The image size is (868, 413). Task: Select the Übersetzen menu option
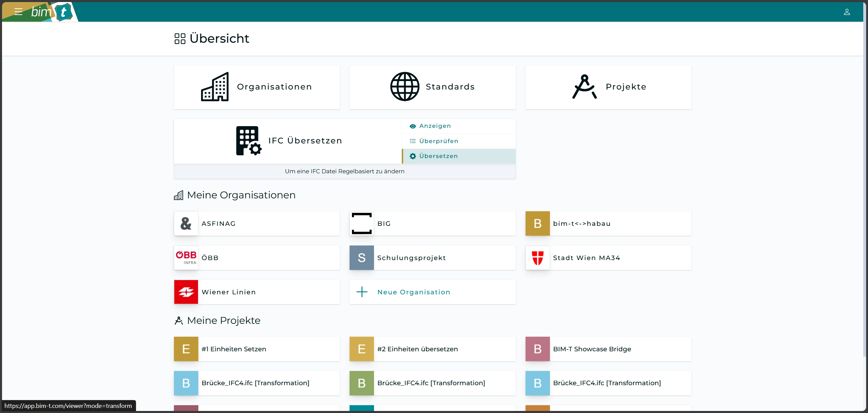click(x=438, y=156)
